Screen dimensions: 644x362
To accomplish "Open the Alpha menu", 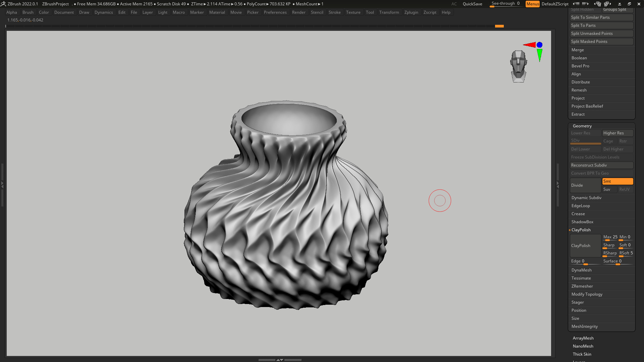I will (x=11, y=12).
